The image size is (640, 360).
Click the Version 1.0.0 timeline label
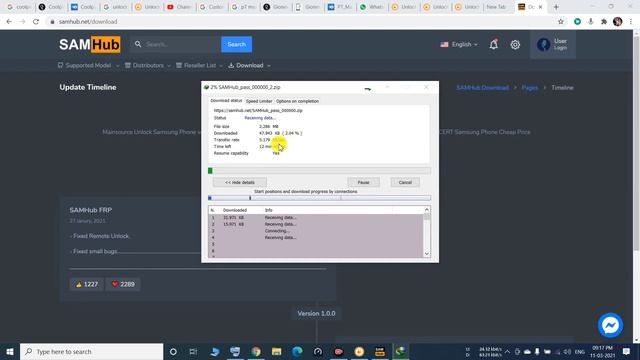point(316,313)
